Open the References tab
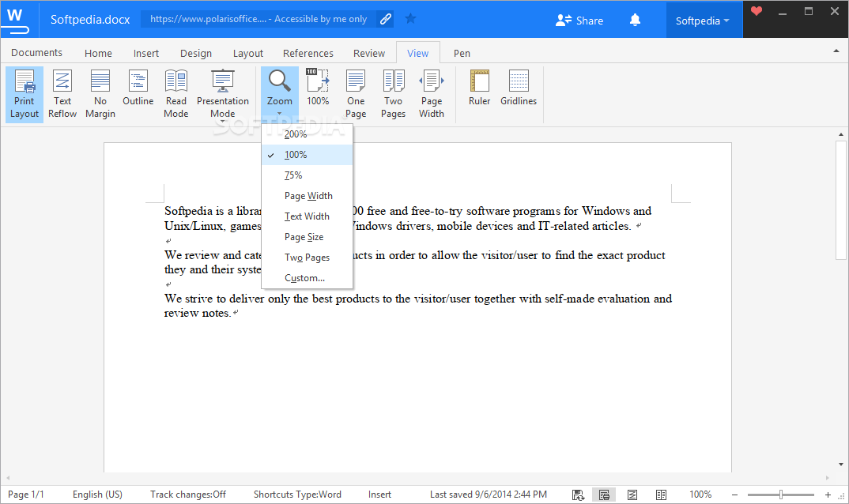The width and height of the screenshot is (849, 504). pos(308,53)
